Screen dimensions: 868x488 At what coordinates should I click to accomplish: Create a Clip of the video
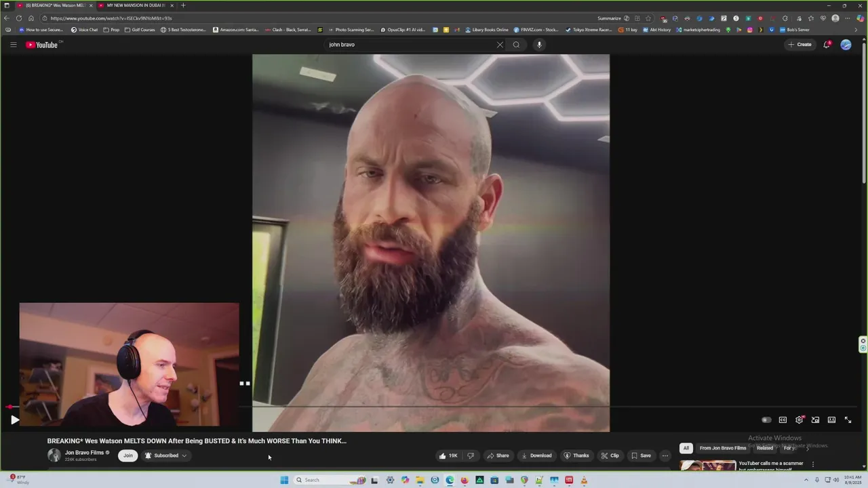610,455
